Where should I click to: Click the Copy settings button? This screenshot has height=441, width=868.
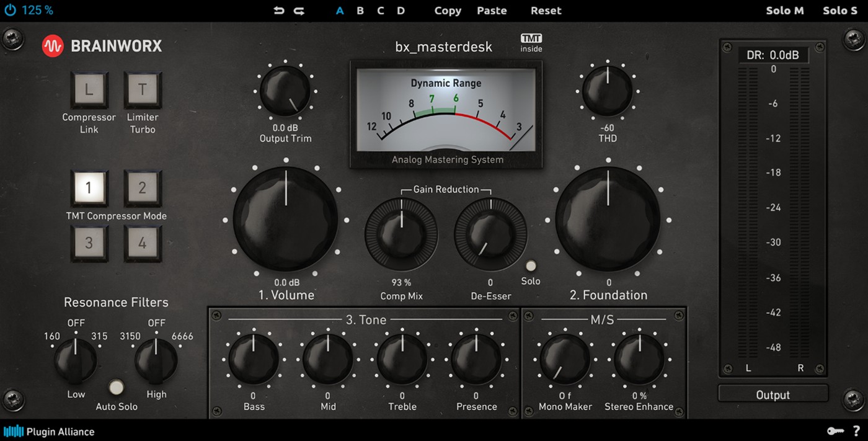(x=448, y=11)
